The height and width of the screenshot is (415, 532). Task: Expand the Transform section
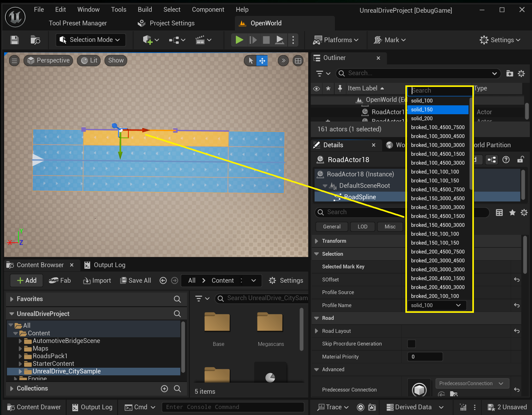[316, 241]
